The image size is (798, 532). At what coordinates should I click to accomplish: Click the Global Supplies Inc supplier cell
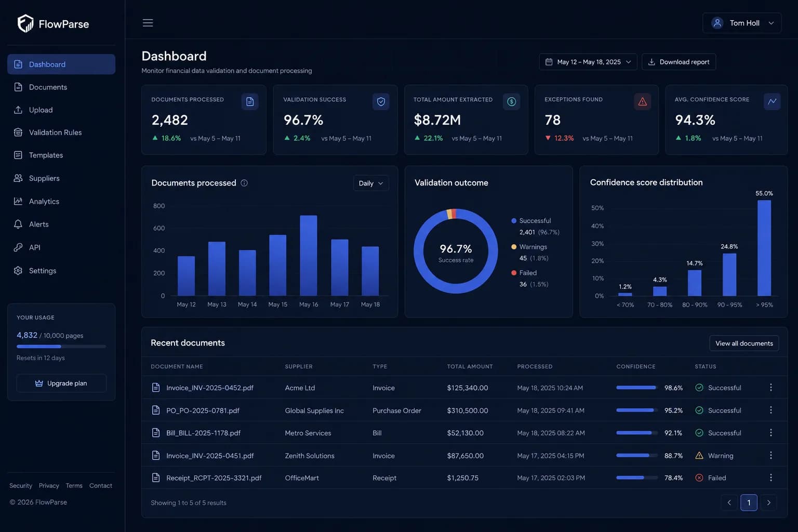[314, 410]
